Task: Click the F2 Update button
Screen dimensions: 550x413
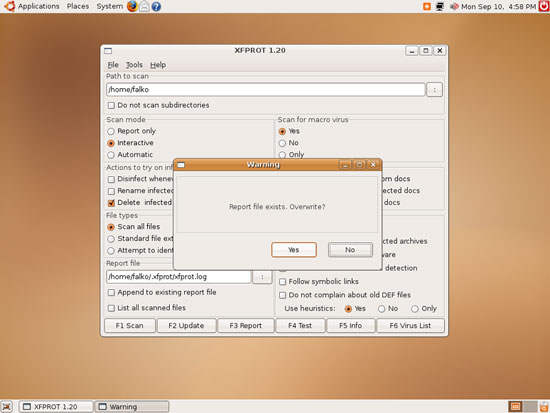Action: pyautogui.click(x=186, y=326)
